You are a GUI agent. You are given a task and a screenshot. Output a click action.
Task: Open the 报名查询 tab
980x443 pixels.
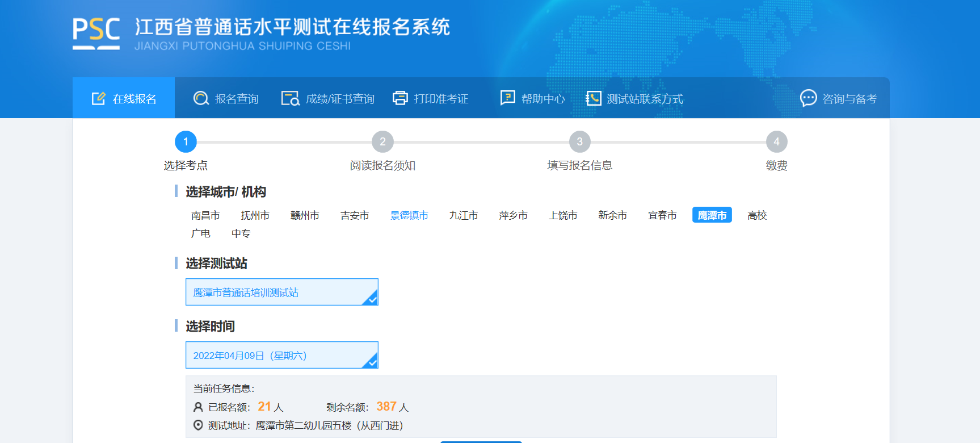[x=226, y=98]
